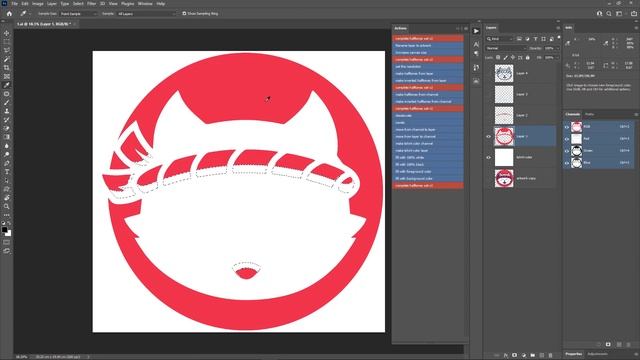Show Layer 2 via visibility box
The height and width of the screenshot is (360, 640).
pyautogui.click(x=488, y=116)
